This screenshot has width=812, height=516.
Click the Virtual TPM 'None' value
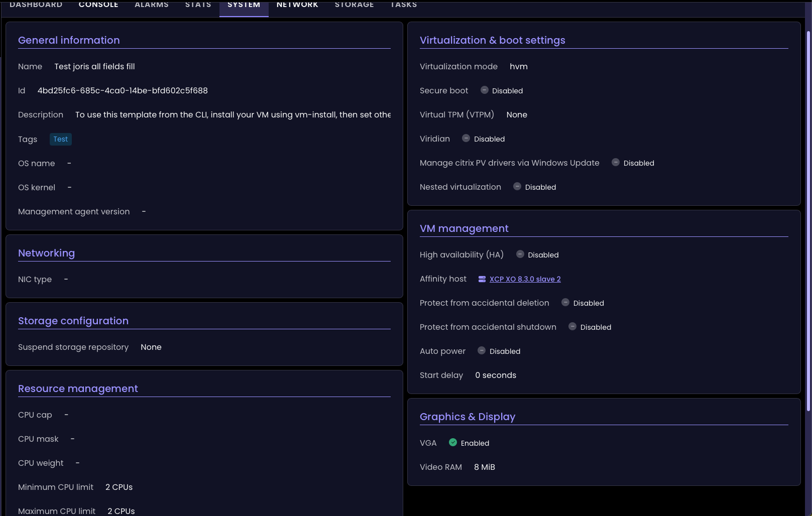click(517, 115)
